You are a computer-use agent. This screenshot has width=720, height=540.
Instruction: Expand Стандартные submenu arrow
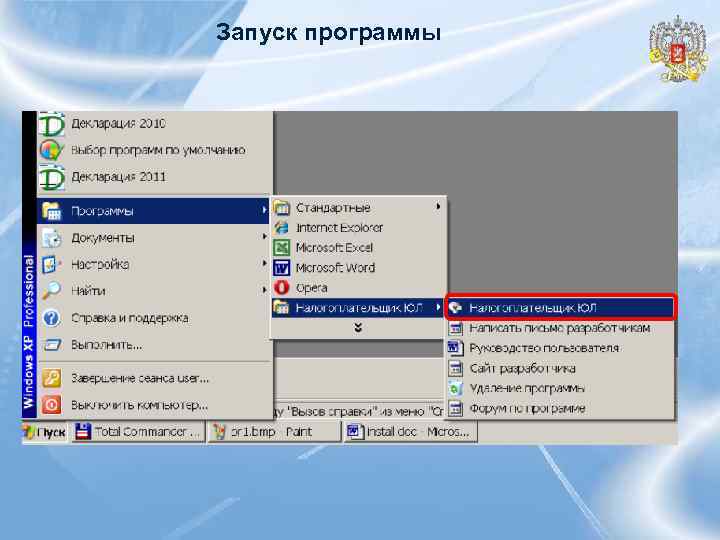[438, 207]
